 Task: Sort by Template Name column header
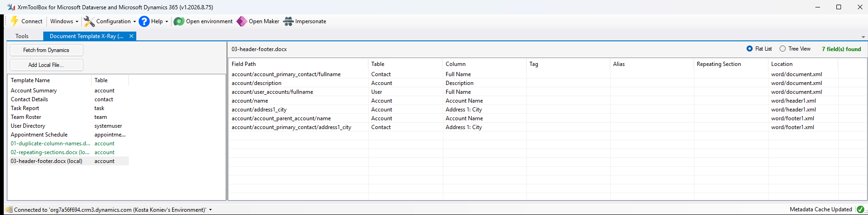(x=49, y=80)
